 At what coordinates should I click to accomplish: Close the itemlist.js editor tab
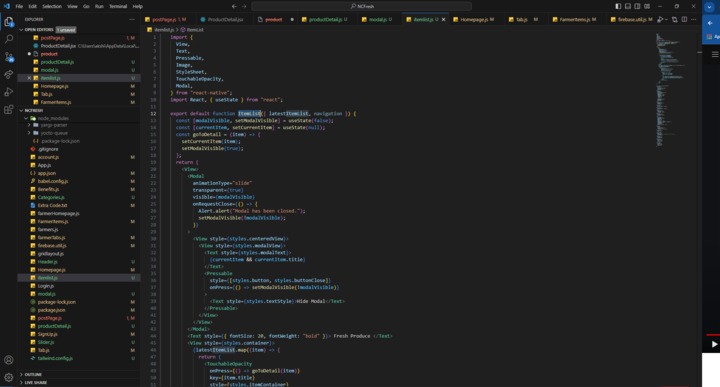(443, 20)
